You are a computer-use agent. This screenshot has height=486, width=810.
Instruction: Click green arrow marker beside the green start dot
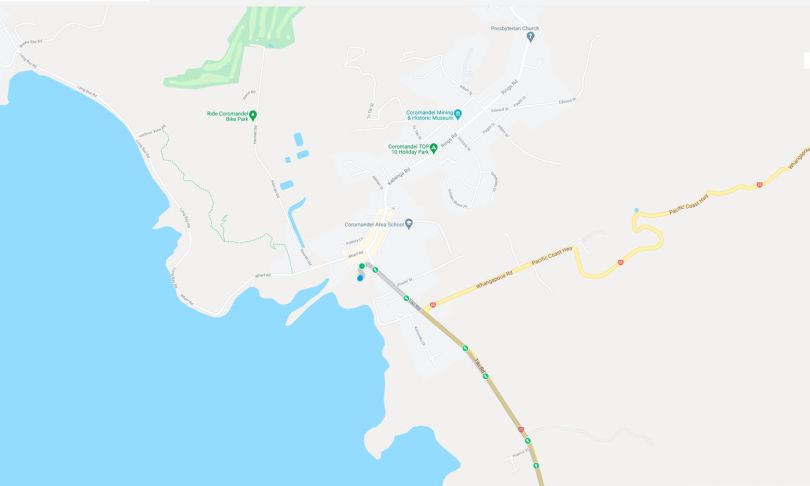[375, 270]
